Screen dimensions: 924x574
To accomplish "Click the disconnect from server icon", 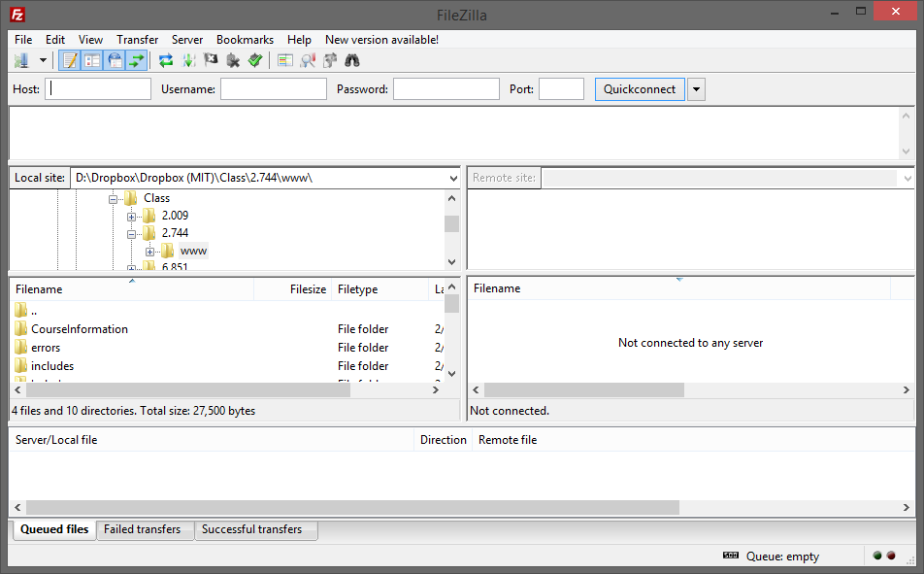I will coord(233,61).
